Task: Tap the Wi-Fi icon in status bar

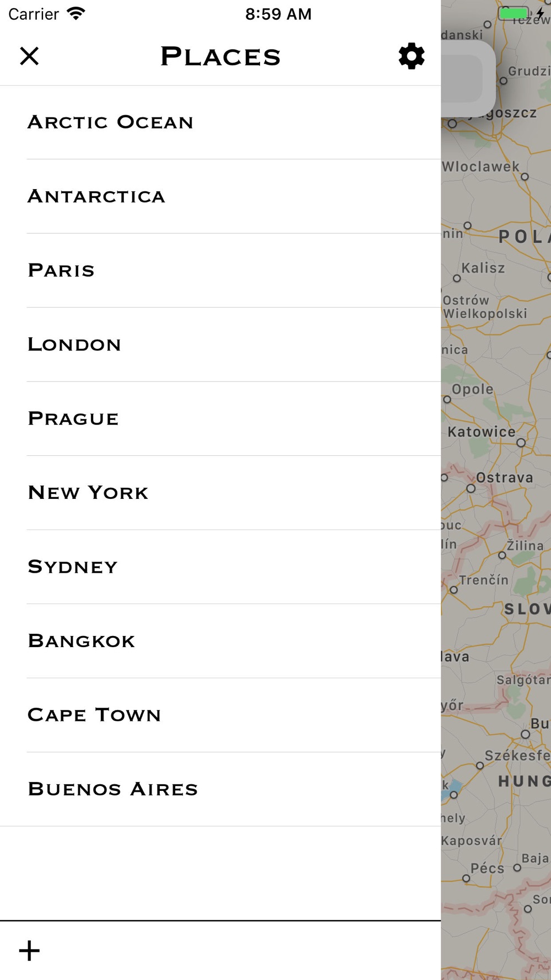Action: 76,13
